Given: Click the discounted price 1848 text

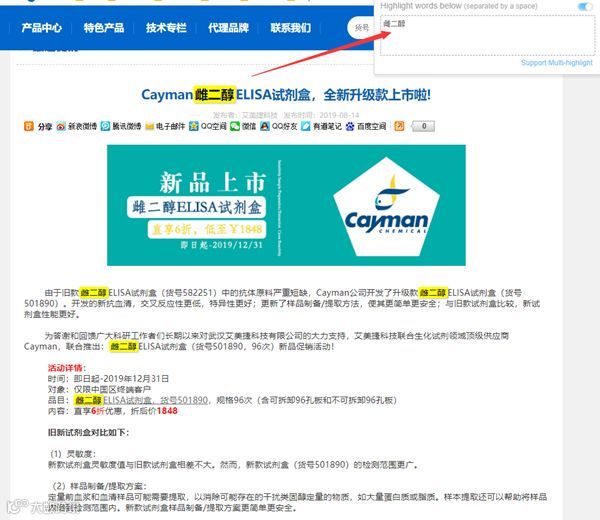Looking at the screenshot, I should 167,411.
